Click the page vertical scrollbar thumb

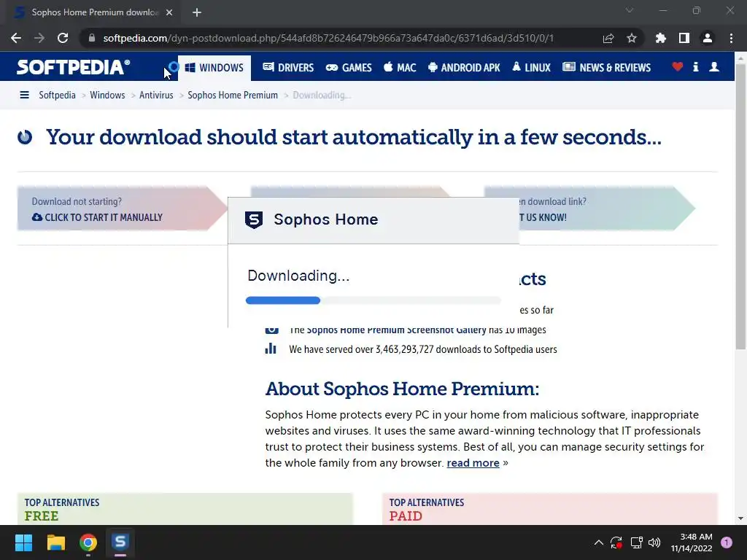tap(740, 206)
